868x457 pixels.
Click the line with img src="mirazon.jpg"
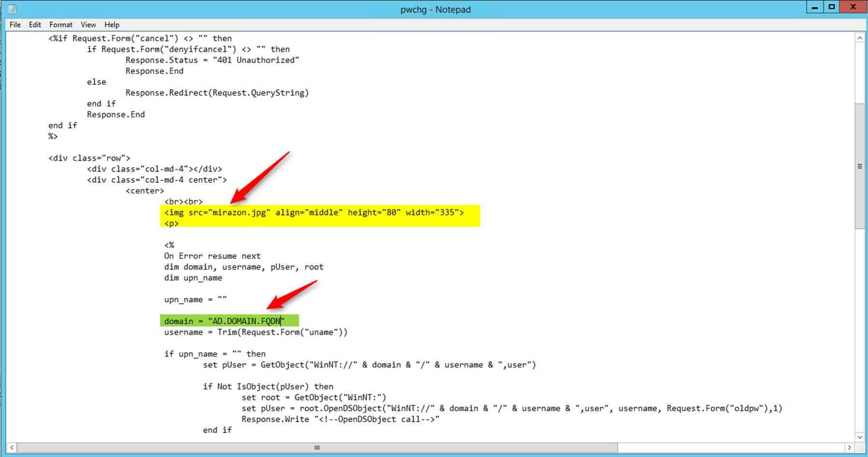click(314, 212)
